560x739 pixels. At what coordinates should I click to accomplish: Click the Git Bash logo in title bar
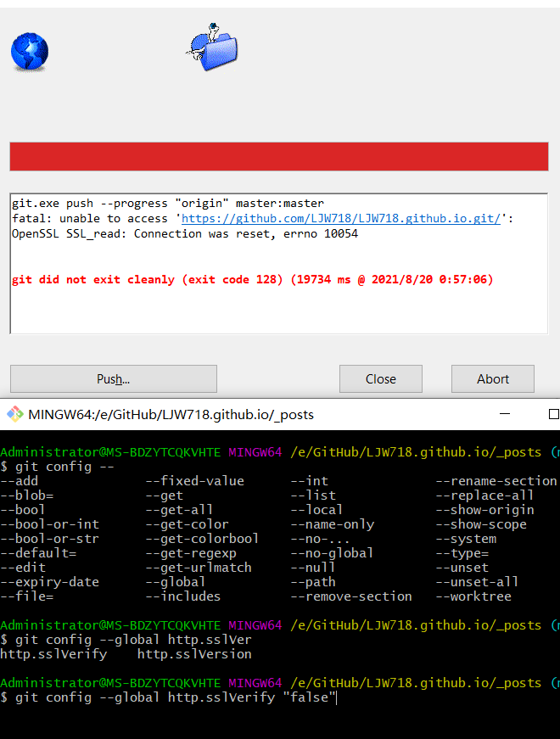click(14, 414)
